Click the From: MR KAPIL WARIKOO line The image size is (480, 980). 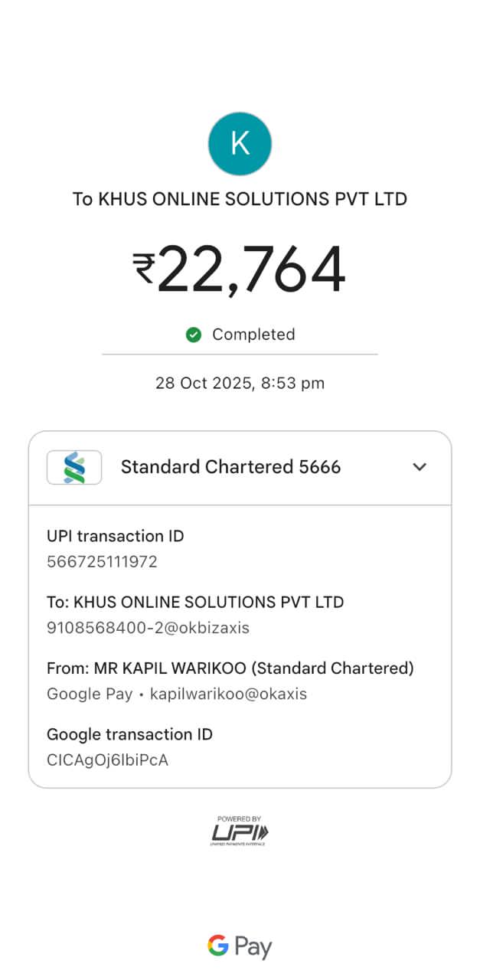pos(230,668)
